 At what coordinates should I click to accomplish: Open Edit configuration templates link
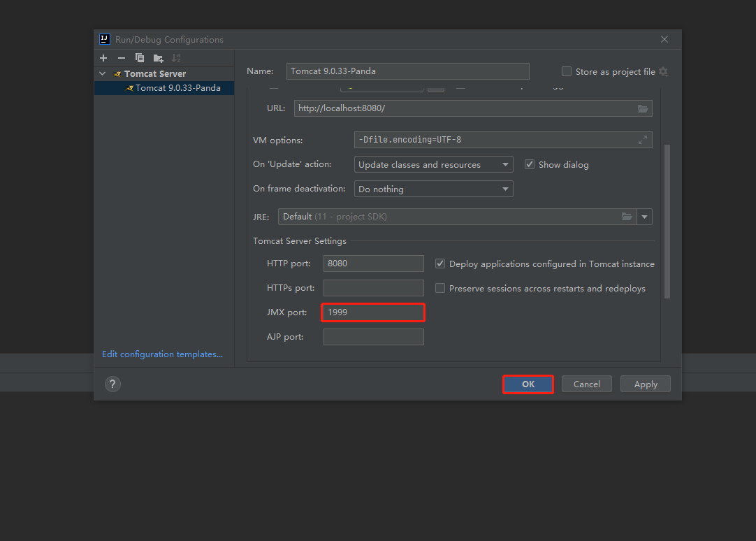163,354
